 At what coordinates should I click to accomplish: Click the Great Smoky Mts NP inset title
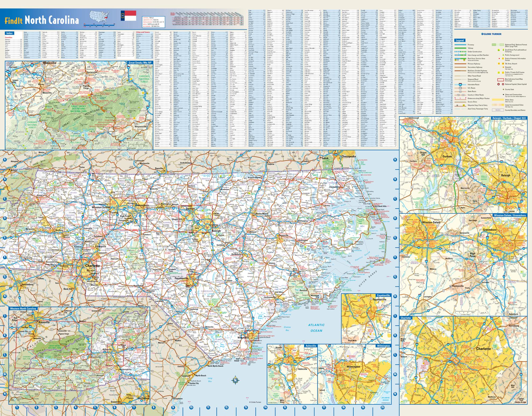pos(140,63)
